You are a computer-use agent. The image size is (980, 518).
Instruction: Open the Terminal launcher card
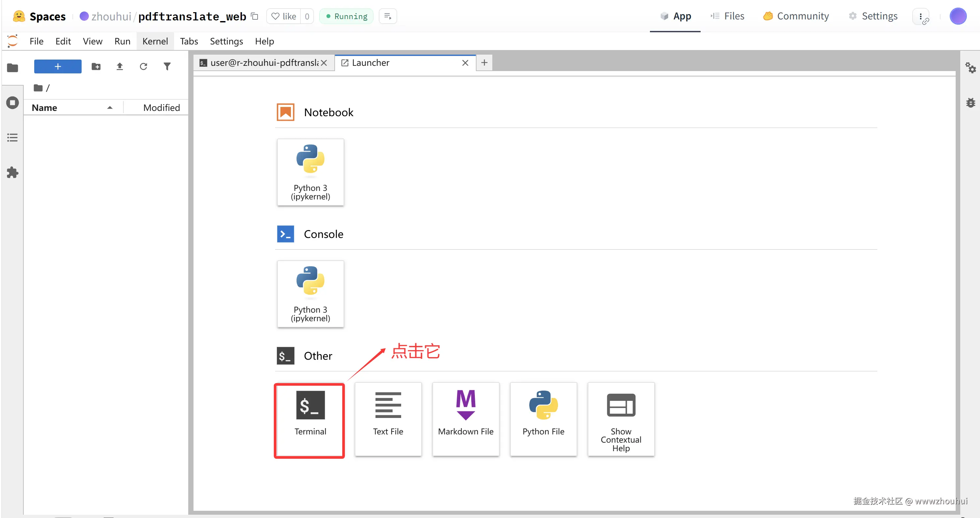310,420
